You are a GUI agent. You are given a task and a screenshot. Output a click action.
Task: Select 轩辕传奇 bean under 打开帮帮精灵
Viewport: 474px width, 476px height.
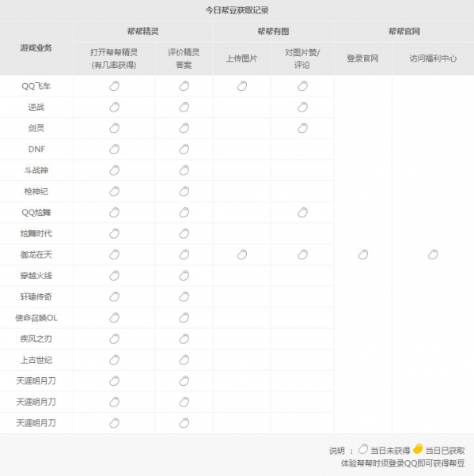tap(114, 297)
